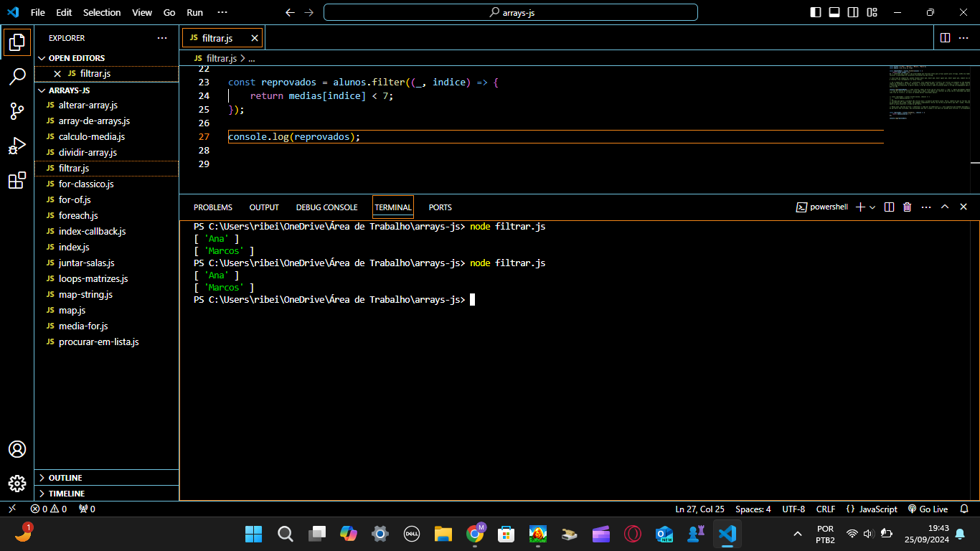This screenshot has width=980, height=551.
Task: Open the Extensions view
Action: point(17,181)
